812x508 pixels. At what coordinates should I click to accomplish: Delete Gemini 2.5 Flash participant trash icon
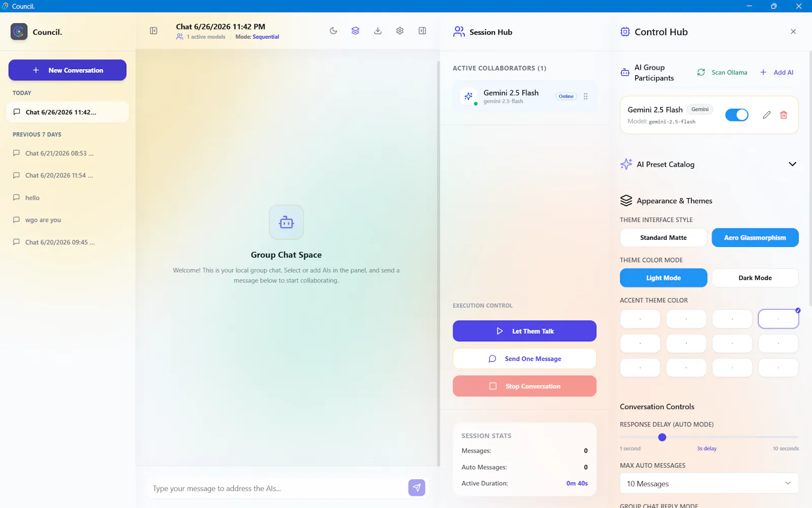tap(784, 115)
